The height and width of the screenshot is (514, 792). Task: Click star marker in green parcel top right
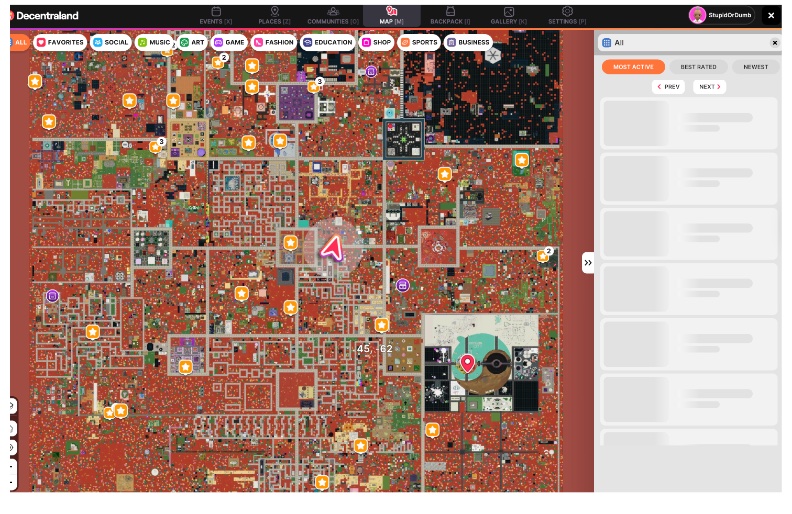521,161
